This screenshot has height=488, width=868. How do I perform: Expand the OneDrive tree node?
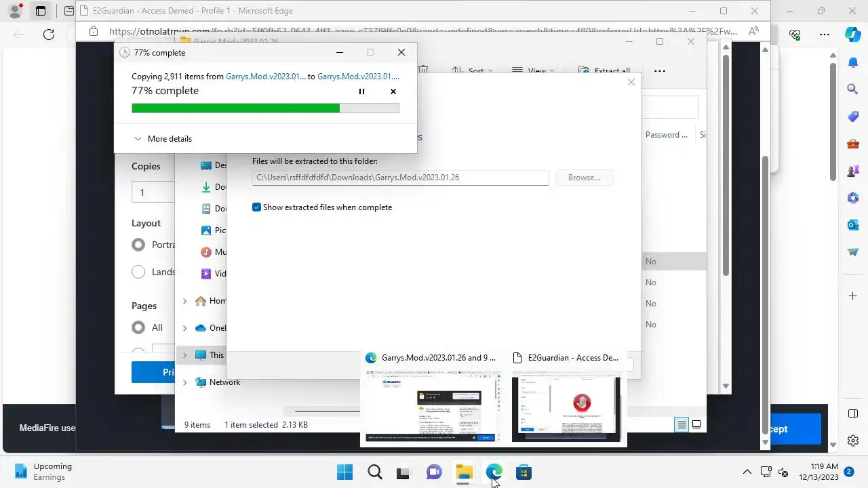(x=184, y=328)
